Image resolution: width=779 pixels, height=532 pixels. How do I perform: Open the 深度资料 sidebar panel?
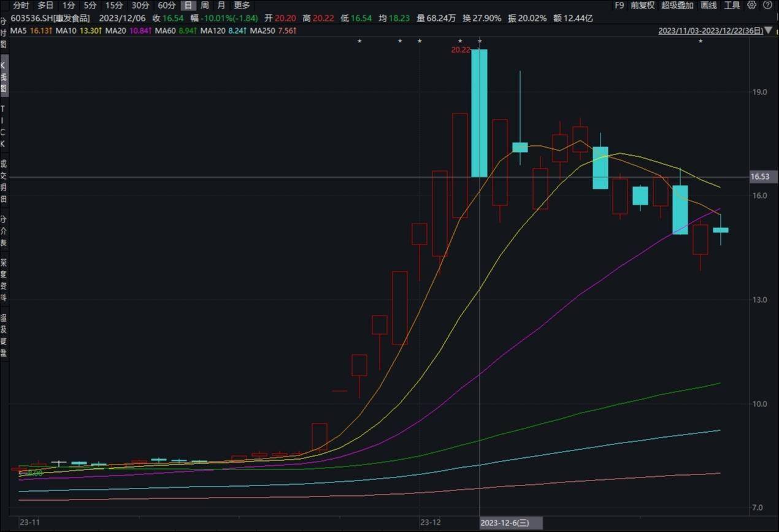click(3, 281)
